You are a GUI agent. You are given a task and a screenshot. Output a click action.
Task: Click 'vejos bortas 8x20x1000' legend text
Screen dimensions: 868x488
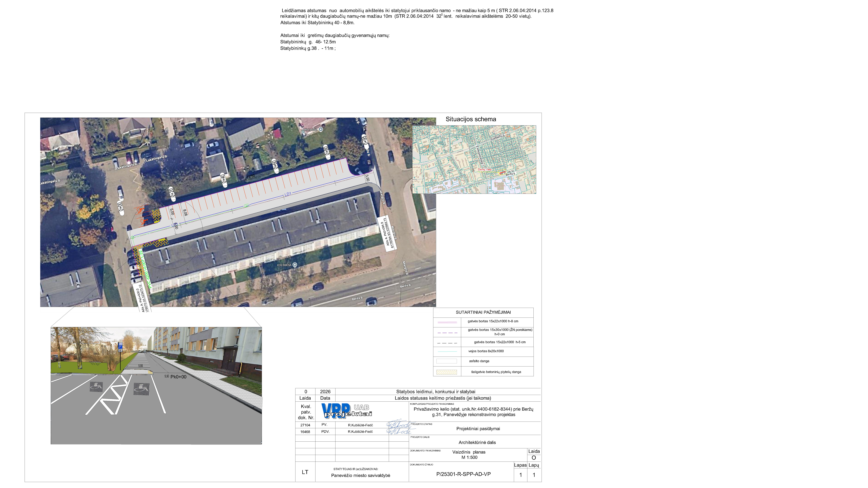[x=486, y=351]
